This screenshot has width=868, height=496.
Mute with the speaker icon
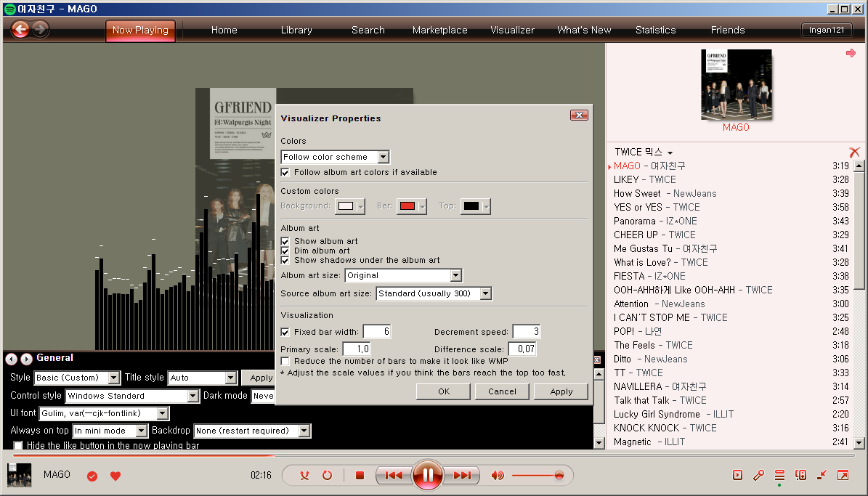[498, 475]
